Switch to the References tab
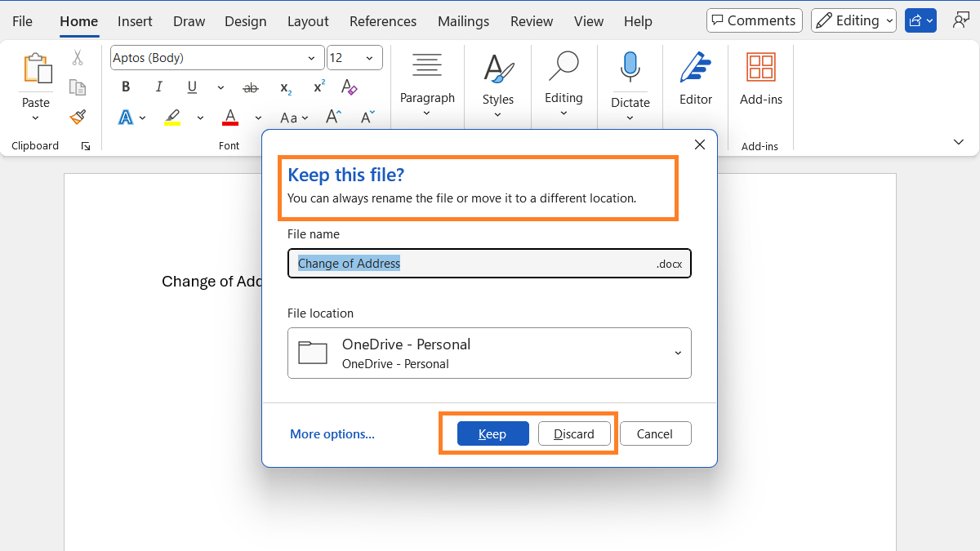This screenshot has height=551, width=980. click(x=382, y=21)
